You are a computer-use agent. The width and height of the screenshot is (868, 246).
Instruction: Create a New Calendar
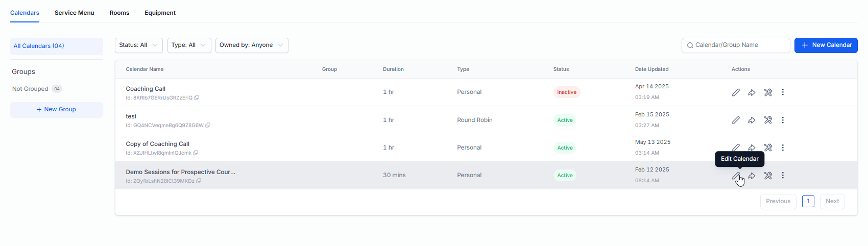pos(826,45)
